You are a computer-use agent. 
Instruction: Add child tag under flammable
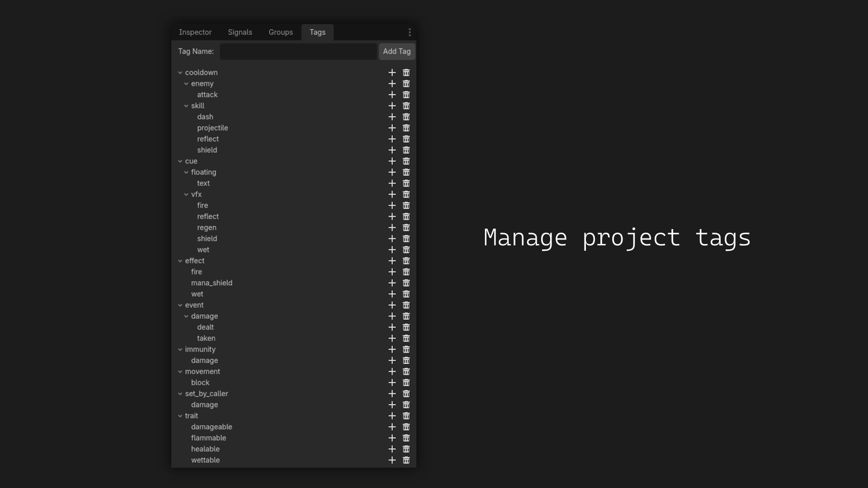point(392,438)
